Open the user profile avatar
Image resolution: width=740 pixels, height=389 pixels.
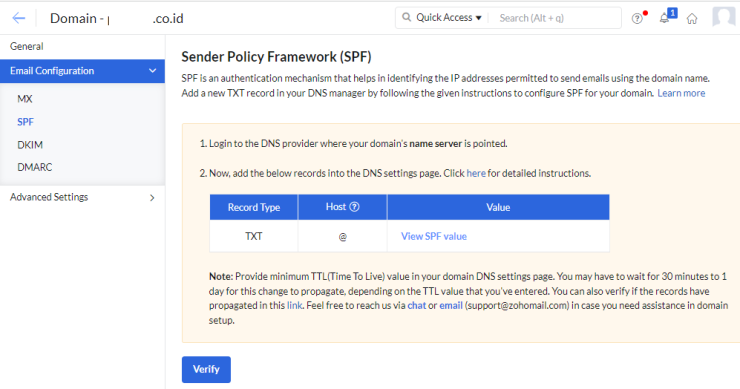point(723,18)
